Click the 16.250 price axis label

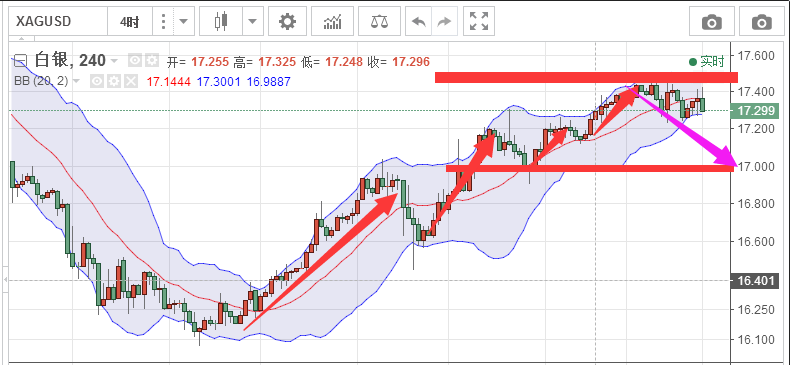pos(755,309)
